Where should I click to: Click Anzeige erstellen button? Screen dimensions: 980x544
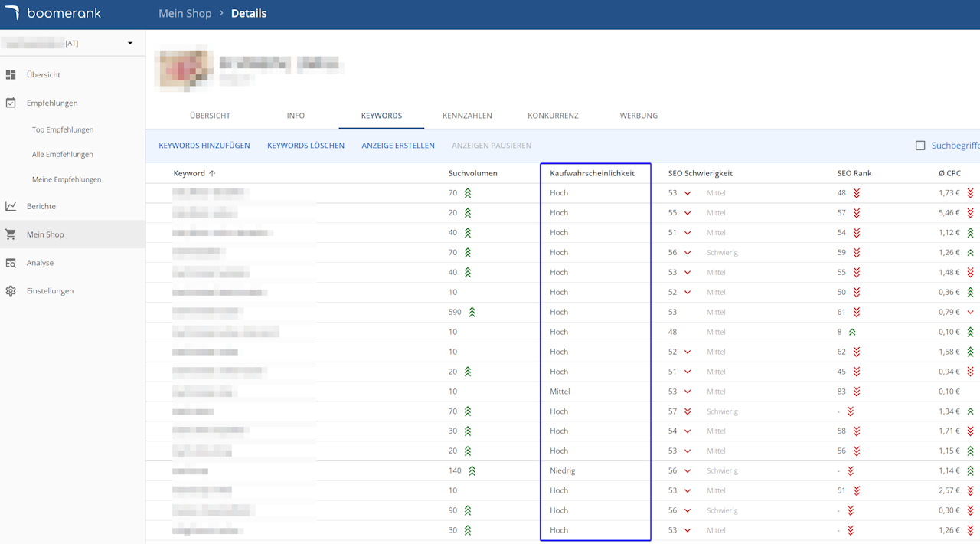pyautogui.click(x=398, y=146)
